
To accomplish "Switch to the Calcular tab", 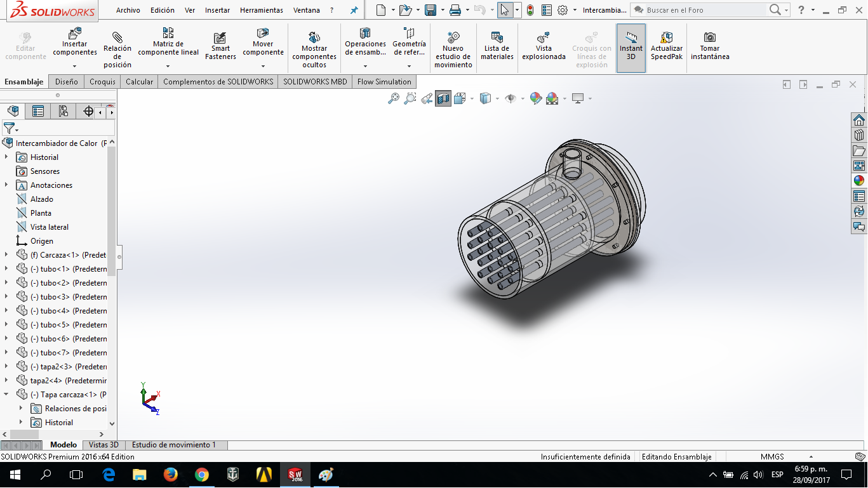I will pyautogui.click(x=139, y=81).
